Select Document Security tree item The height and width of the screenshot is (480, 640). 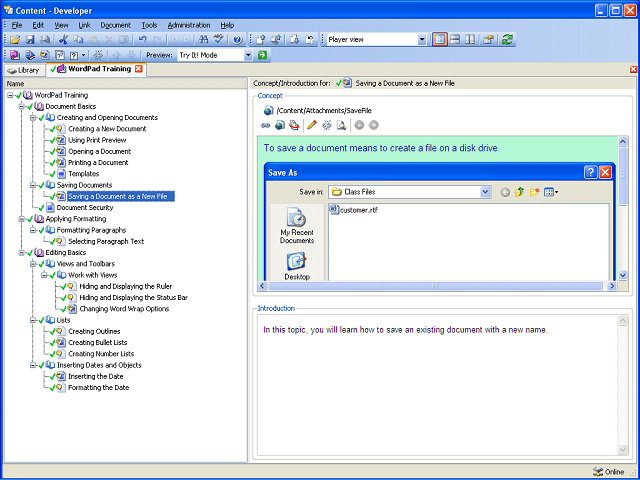pyautogui.click(x=85, y=208)
